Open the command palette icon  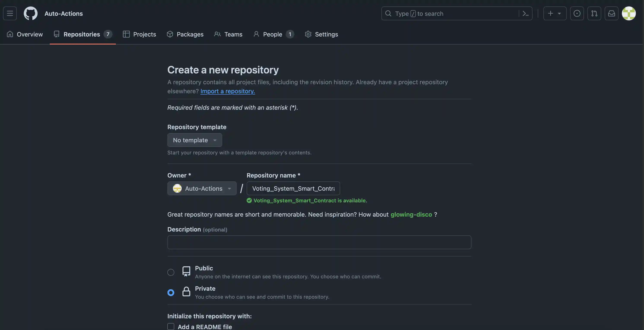point(525,13)
